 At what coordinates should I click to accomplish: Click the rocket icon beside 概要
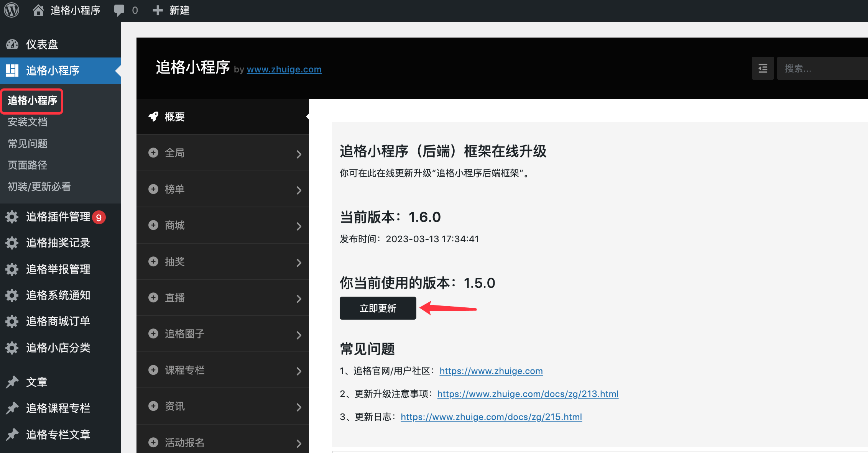153,117
